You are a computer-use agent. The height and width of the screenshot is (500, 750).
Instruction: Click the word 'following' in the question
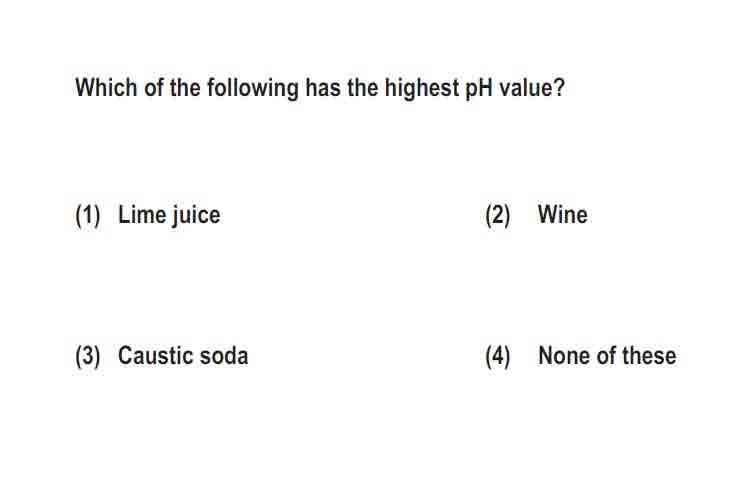click(x=253, y=89)
